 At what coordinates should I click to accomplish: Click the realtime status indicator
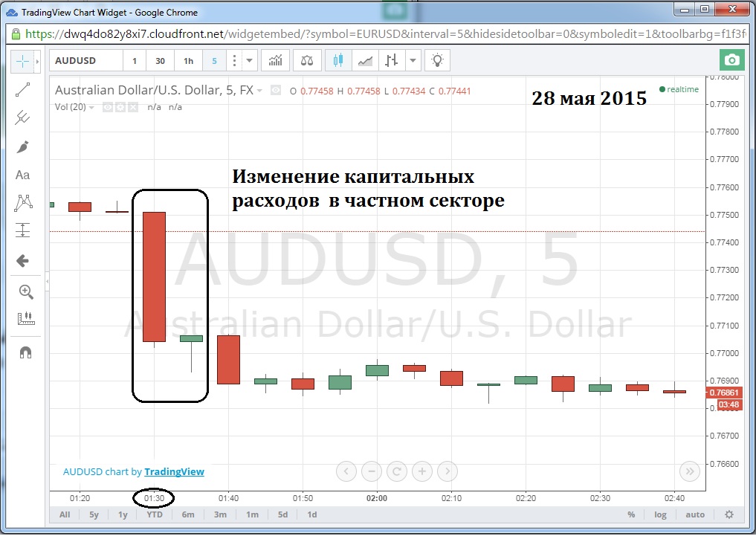coord(679,89)
